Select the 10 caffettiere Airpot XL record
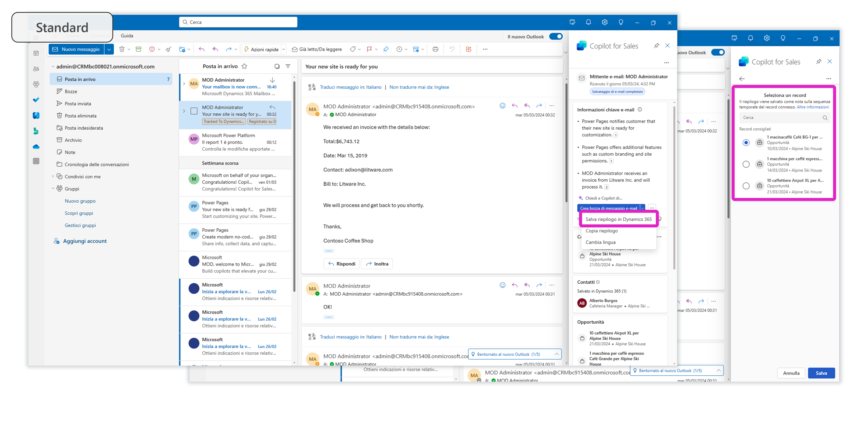The width and height of the screenshot is (868, 438). pyautogui.click(x=746, y=186)
